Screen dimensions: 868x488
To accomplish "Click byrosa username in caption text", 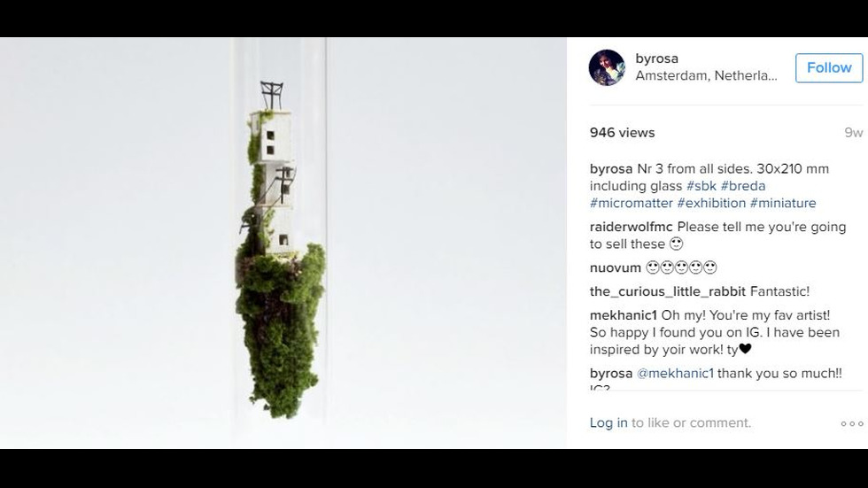I will 610,169.
